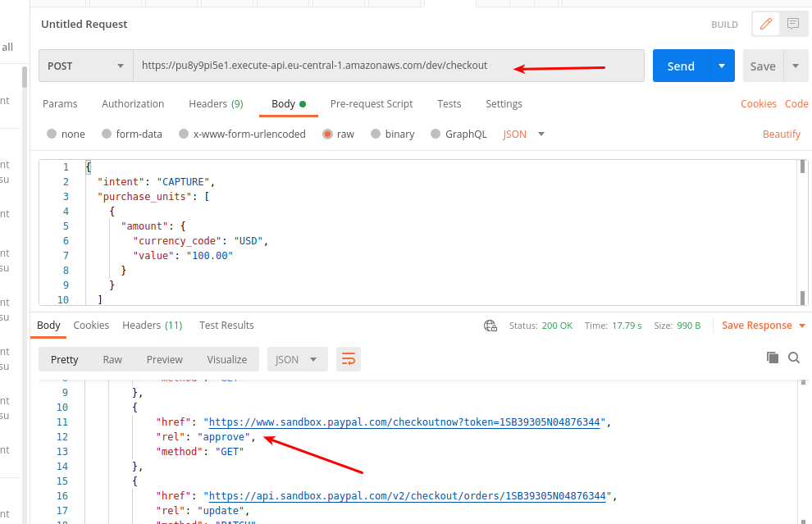Copy response with the copy icon
Image resolution: width=812 pixels, height=524 pixels.
[x=772, y=358]
